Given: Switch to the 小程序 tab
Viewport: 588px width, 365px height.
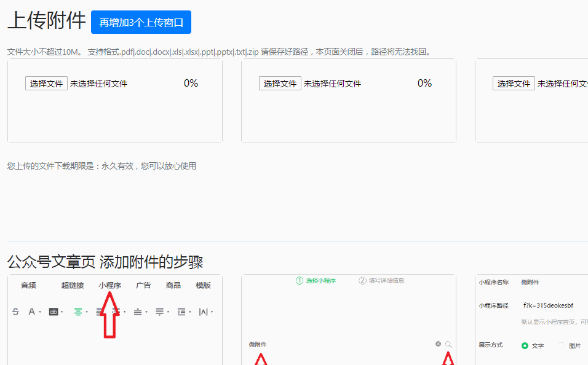Looking at the screenshot, I should click(x=109, y=285).
